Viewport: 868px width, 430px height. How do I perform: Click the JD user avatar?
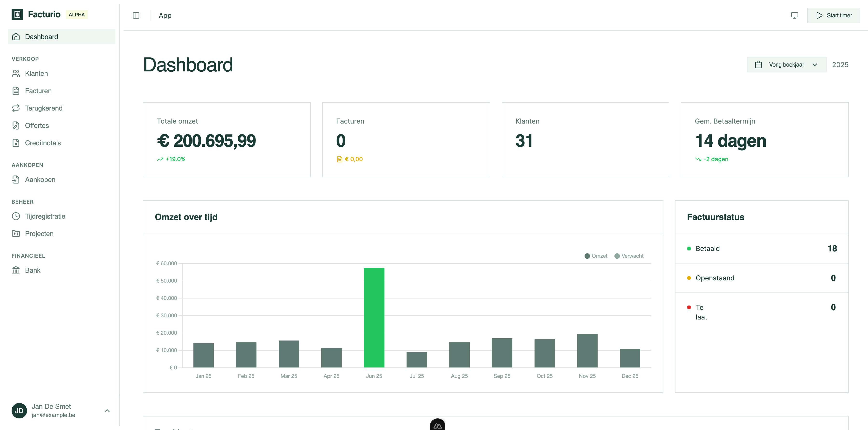[x=19, y=411]
